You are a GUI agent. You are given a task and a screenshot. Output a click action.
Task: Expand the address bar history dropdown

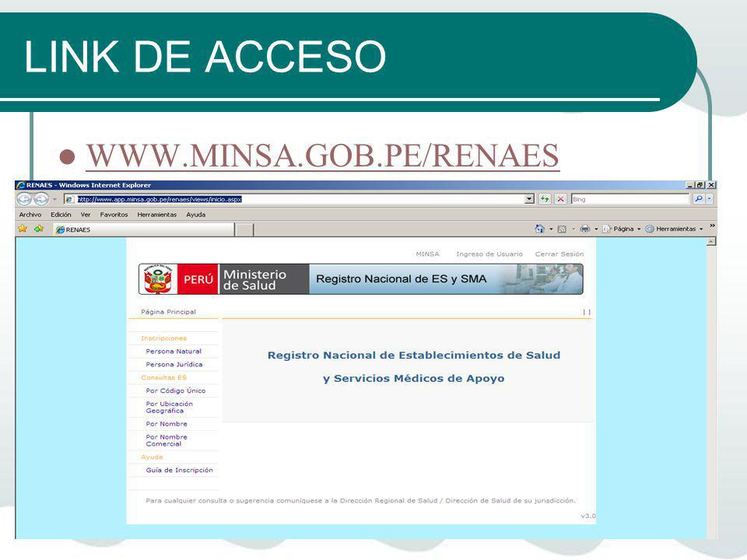click(529, 199)
